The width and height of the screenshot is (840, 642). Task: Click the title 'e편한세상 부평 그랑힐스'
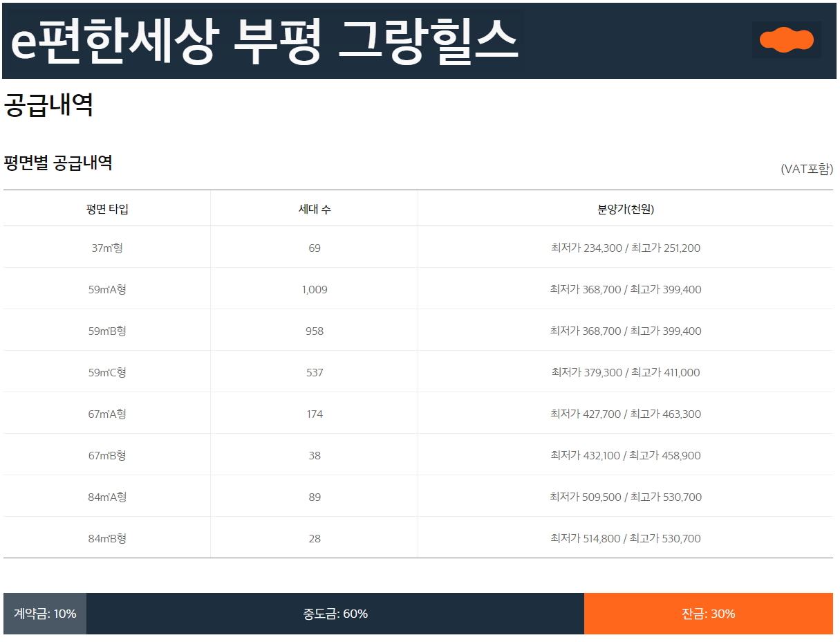point(264,40)
